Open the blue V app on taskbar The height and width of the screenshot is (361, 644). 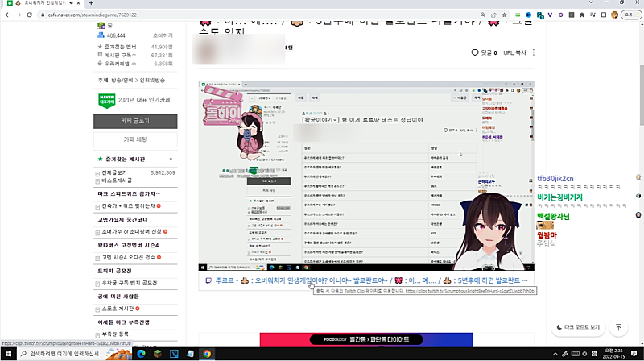[x=174, y=354]
